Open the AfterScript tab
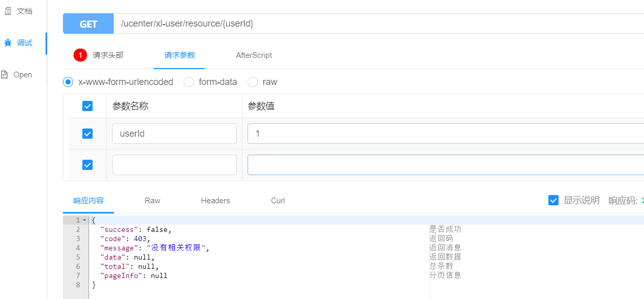This screenshot has width=644, height=299. [x=254, y=55]
